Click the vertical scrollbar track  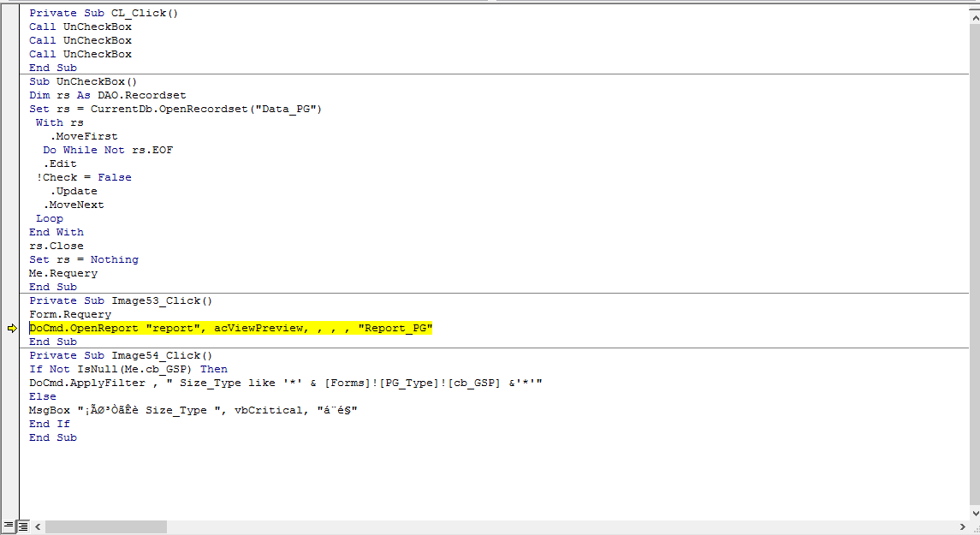pos(975,265)
